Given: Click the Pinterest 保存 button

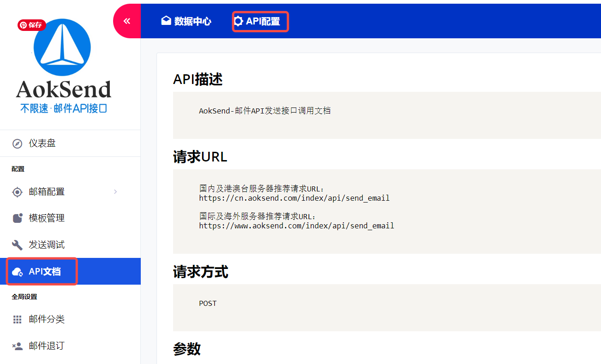Looking at the screenshot, I should point(31,25).
